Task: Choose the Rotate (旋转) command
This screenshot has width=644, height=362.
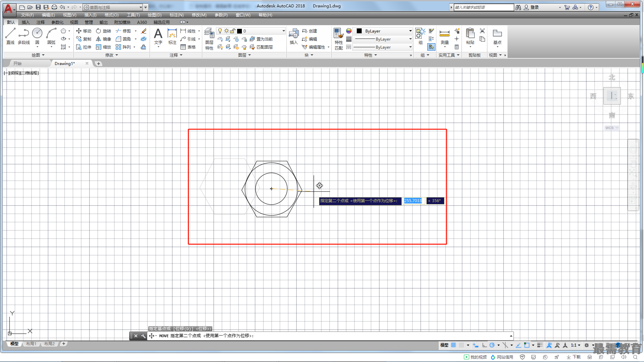Action: [x=103, y=31]
